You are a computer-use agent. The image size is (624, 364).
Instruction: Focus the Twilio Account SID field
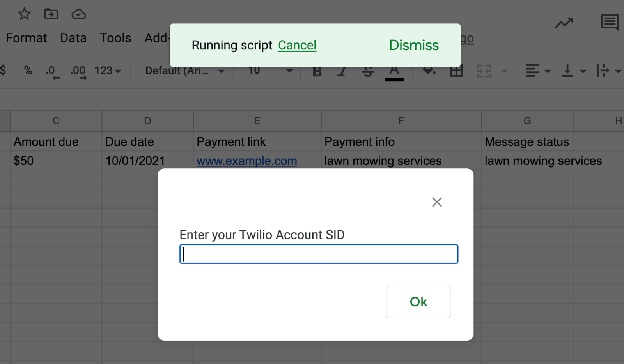click(319, 254)
